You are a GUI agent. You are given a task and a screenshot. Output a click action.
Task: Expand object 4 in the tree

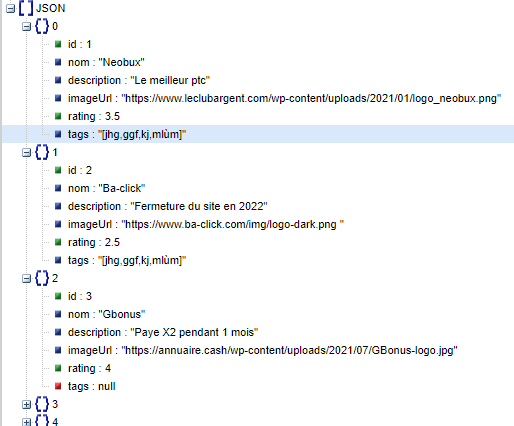(x=26, y=422)
